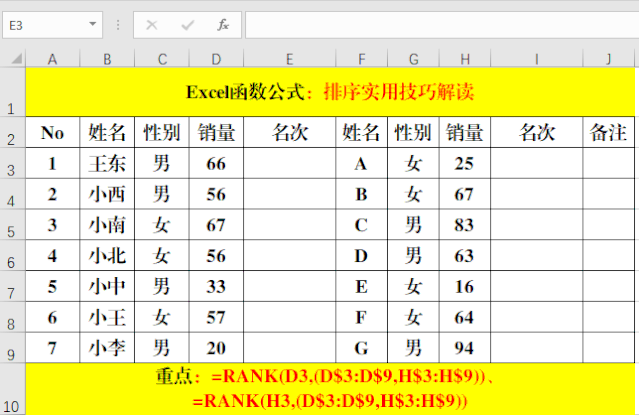Select row 2 header
Viewport: 639px width, 415px height.
tap(12, 132)
